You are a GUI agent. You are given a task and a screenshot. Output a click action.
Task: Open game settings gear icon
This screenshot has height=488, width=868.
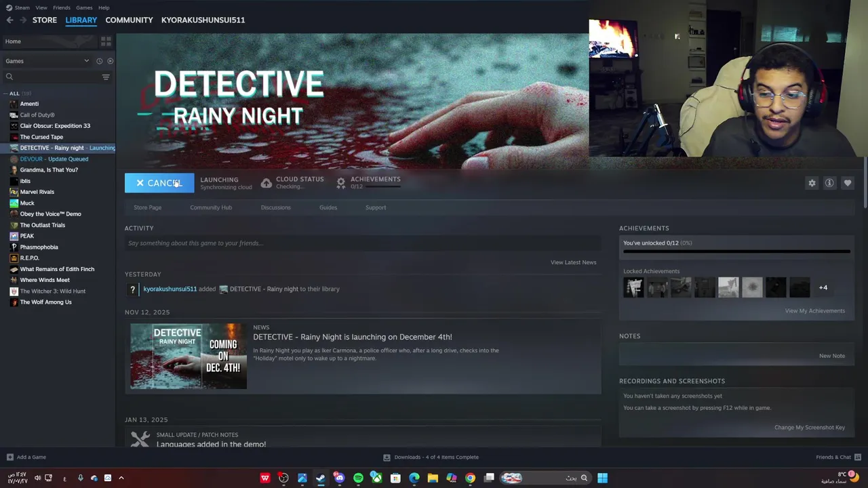pos(812,183)
